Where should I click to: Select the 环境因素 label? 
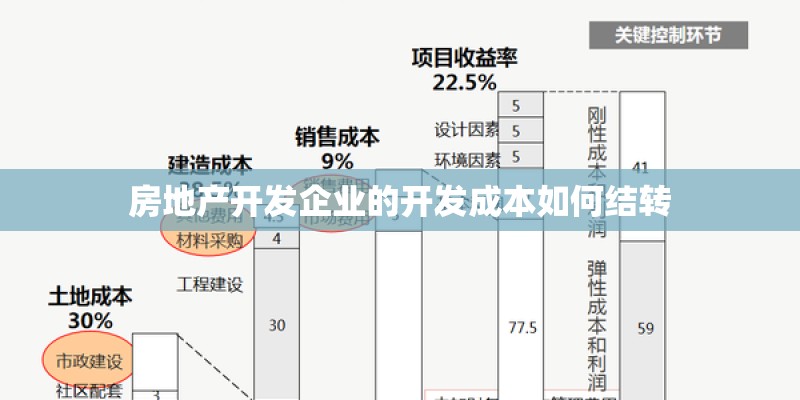point(467,160)
